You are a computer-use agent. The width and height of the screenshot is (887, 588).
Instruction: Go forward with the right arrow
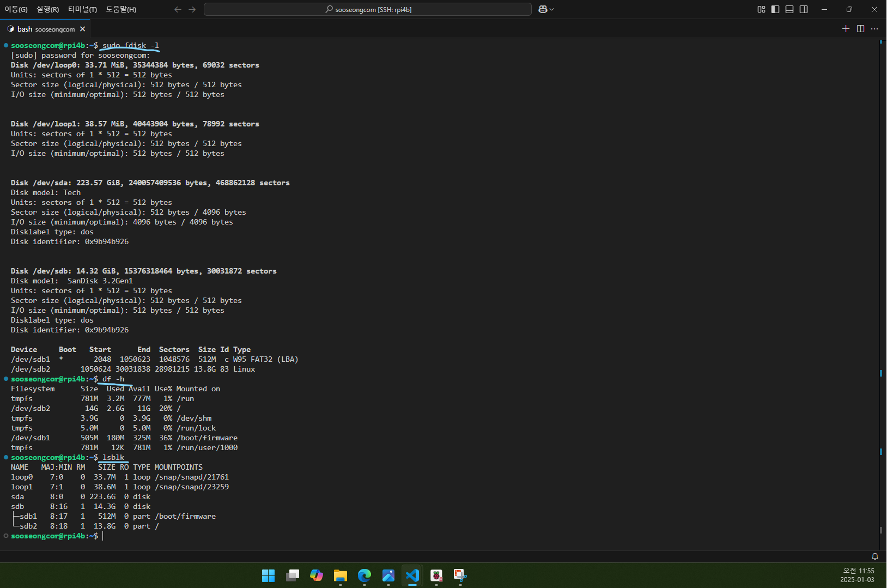pyautogui.click(x=192, y=9)
